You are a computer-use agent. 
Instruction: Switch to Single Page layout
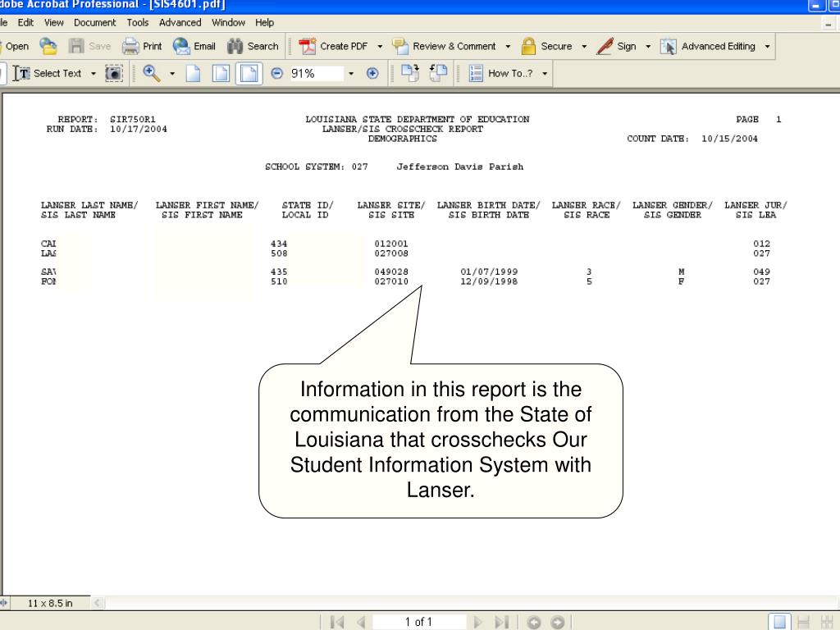pyautogui.click(x=779, y=622)
